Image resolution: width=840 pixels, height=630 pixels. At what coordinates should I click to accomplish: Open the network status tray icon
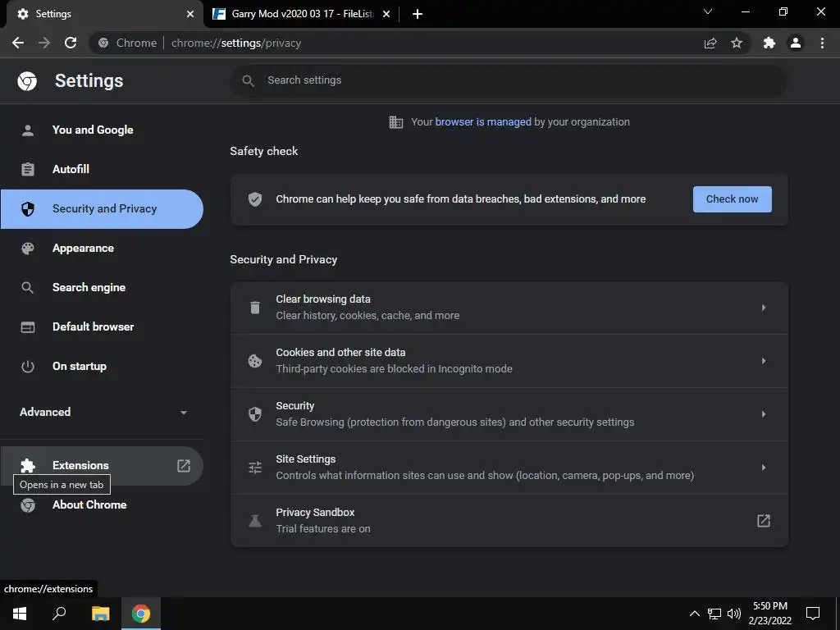click(x=714, y=614)
